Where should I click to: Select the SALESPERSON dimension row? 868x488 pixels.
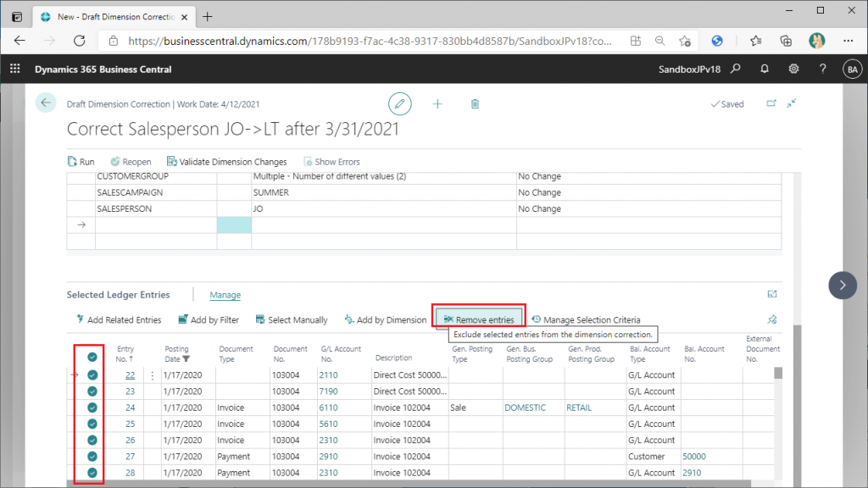424,208
